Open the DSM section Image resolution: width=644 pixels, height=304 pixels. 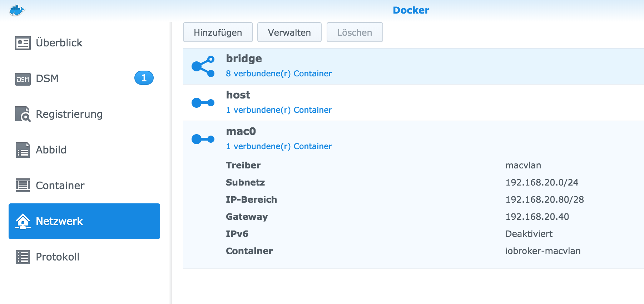pyautogui.click(x=84, y=78)
